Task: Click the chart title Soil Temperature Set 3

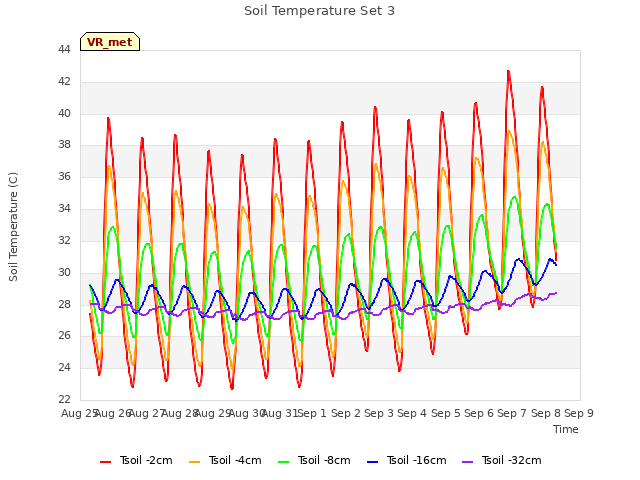Action: pyautogui.click(x=320, y=11)
